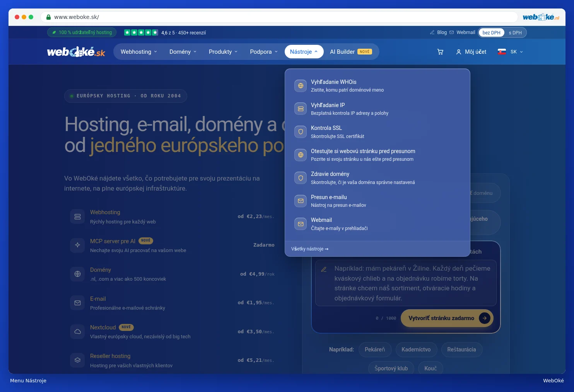Select the Kaderníctvo example chip
Image resolution: width=574 pixels, height=392 pixels.
[416, 349]
